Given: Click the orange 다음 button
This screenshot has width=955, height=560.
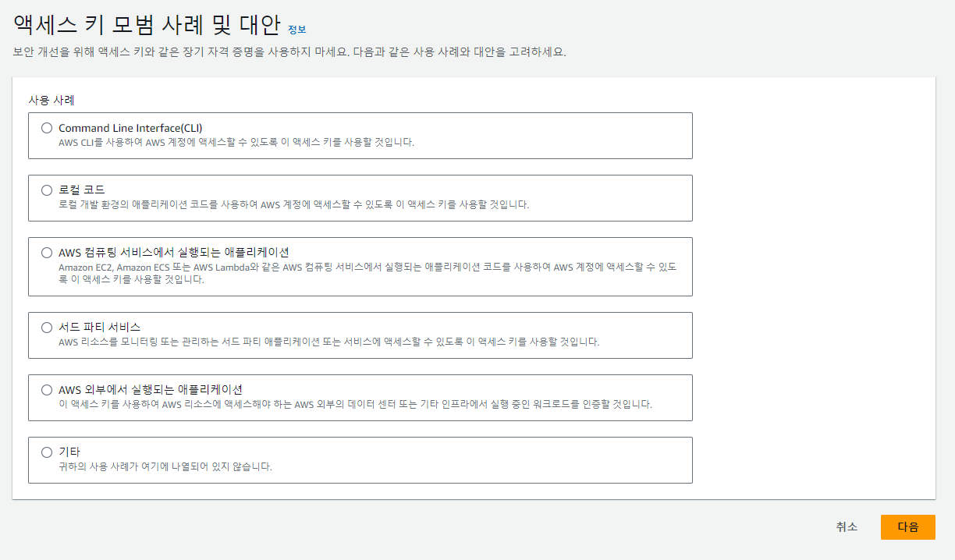Looking at the screenshot, I should point(907,527).
